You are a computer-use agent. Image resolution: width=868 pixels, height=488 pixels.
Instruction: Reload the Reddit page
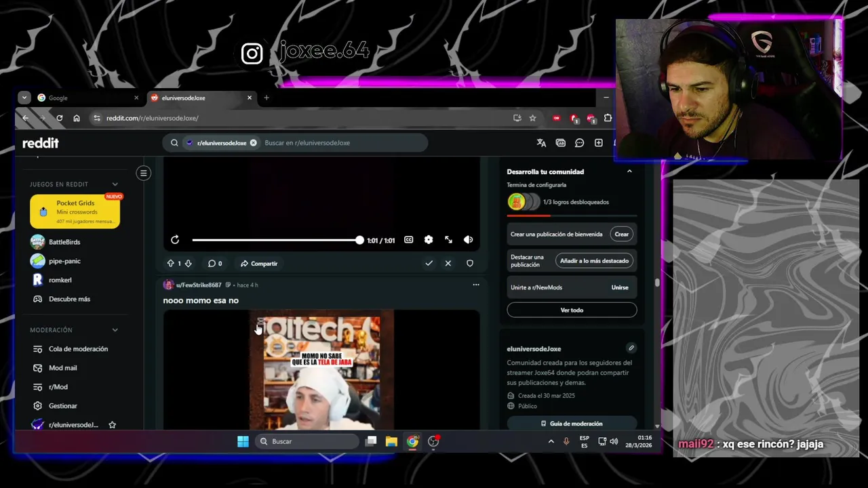click(60, 118)
